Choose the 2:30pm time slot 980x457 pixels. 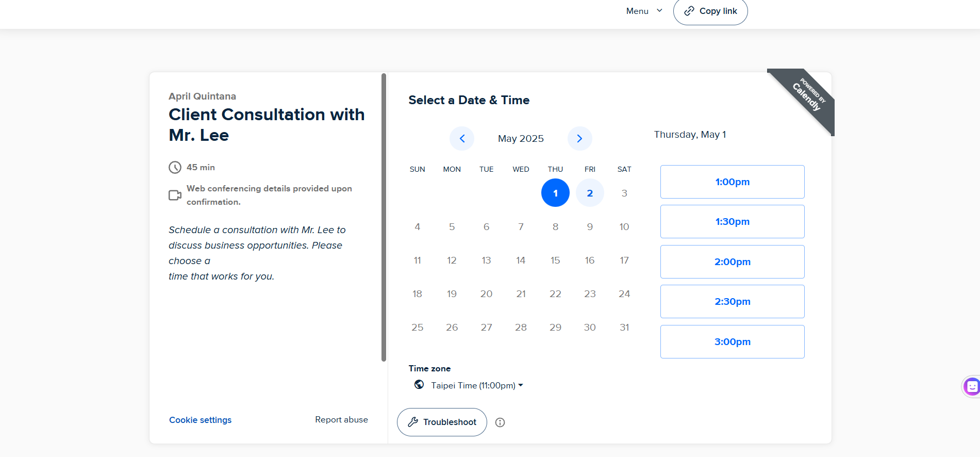click(x=732, y=302)
